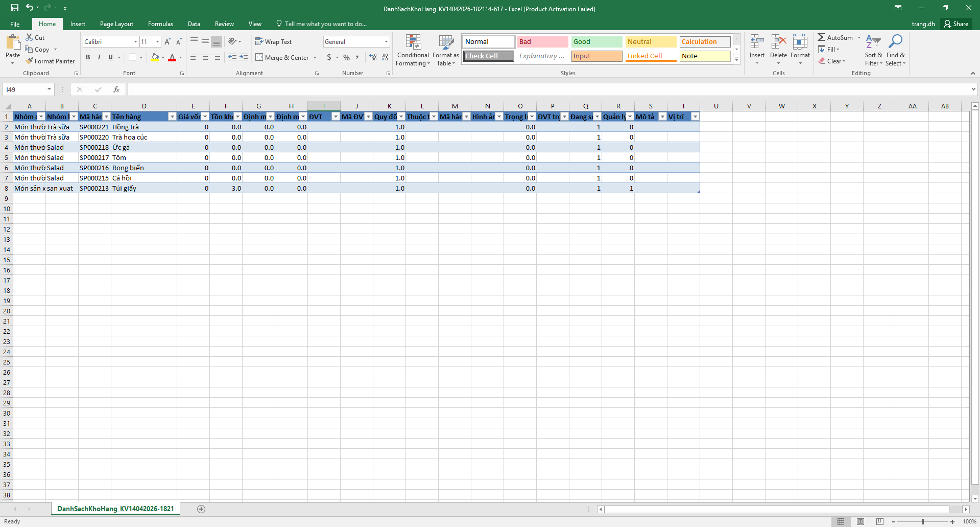Toggle Bold formatting
This screenshot has width=980, height=527.
pos(88,57)
